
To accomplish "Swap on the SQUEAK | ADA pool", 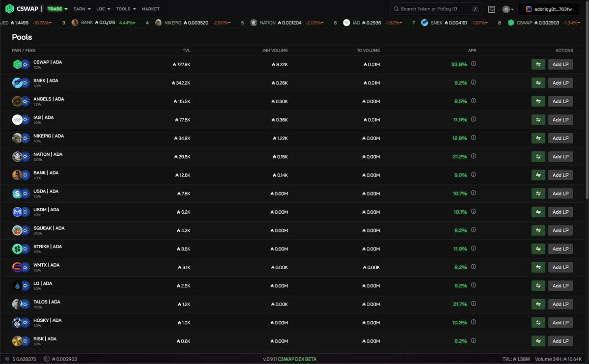I will point(538,230).
